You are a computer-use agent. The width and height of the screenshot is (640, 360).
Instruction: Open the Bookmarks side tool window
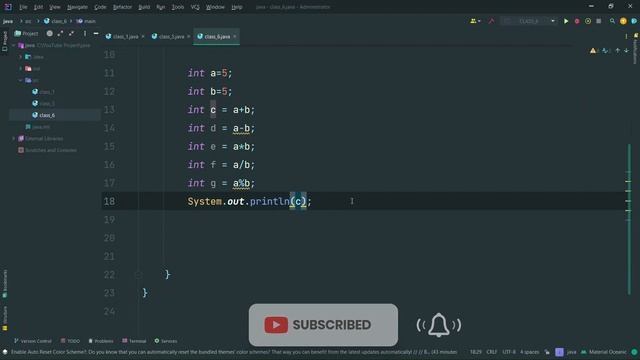4,284
